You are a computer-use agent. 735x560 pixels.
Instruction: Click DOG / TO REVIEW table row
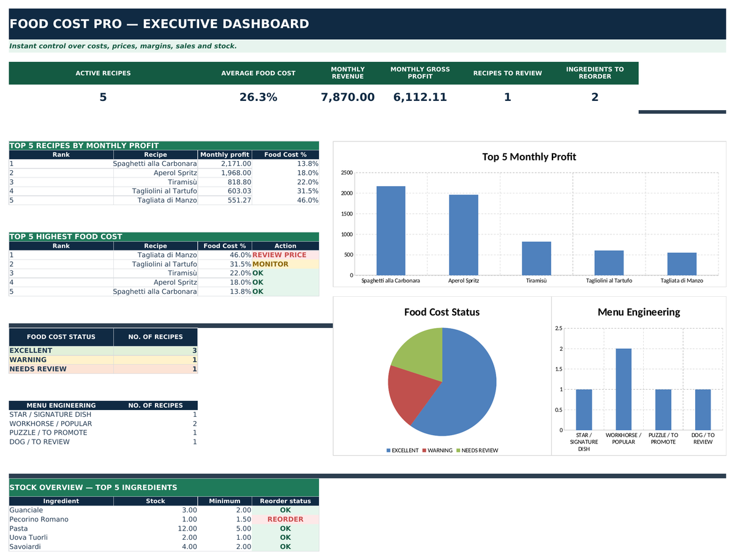103,442
